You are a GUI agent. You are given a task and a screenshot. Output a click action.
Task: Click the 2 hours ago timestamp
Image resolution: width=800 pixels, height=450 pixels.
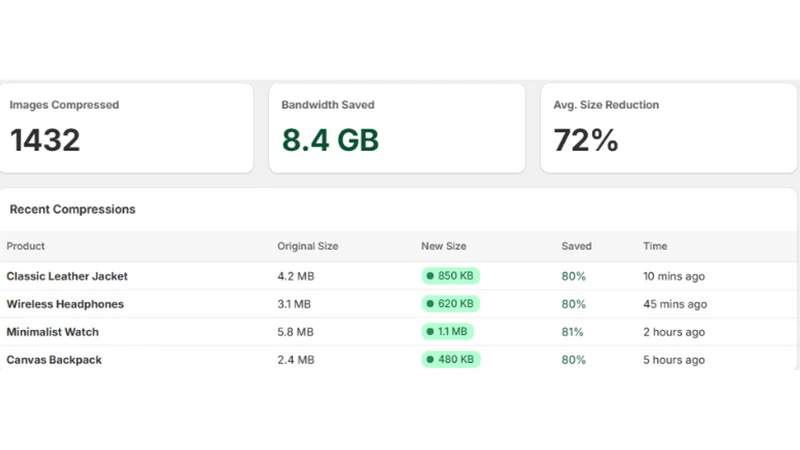(674, 332)
